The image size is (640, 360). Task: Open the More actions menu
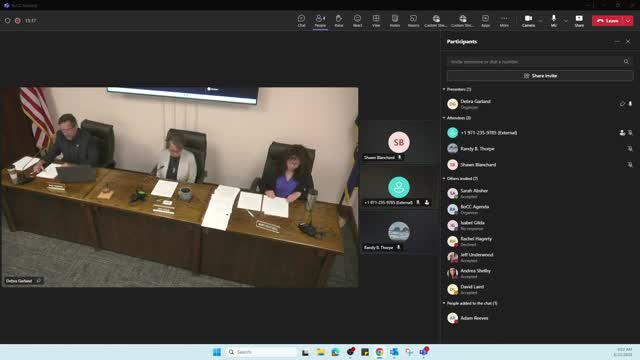pos(504,20)
